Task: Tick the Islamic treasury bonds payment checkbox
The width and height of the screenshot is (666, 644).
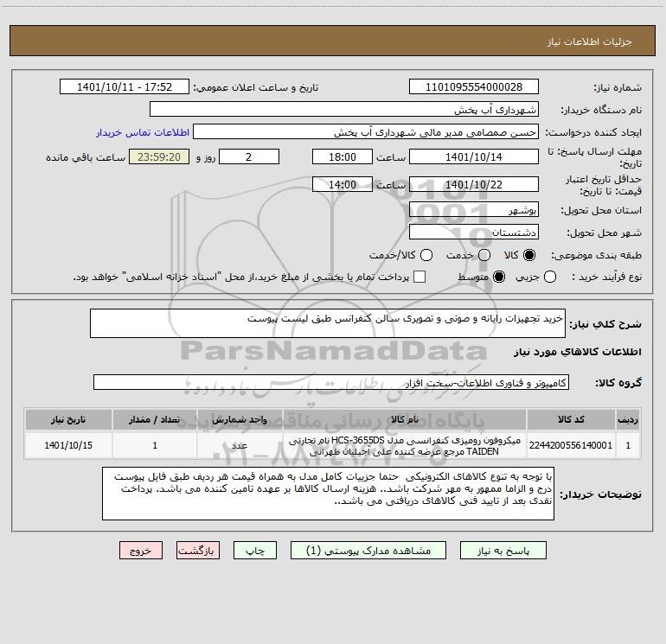Action: click(x=419, y=277)
